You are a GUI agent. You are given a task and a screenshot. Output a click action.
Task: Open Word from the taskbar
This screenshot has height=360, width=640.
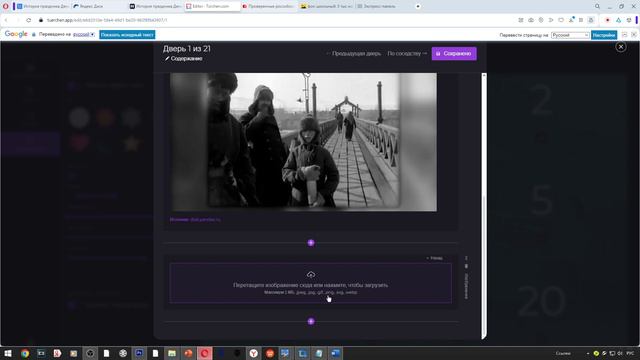[x=336, y=353]
